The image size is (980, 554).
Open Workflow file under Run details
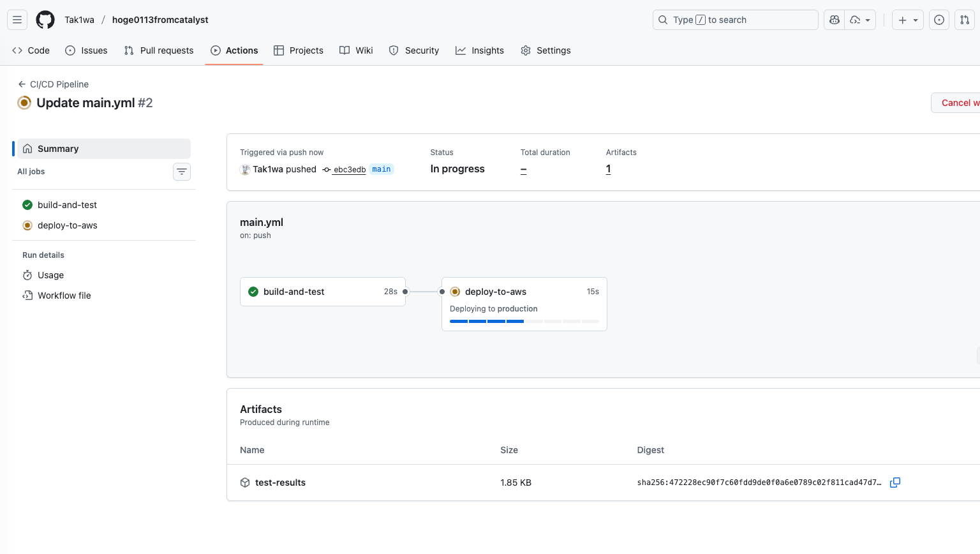coord(64,296)
